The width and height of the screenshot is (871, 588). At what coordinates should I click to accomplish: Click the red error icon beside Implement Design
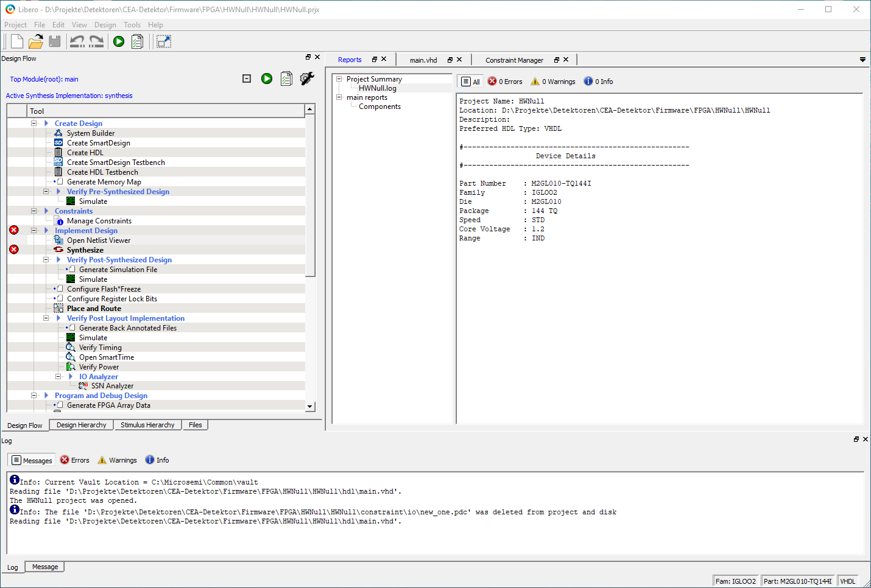pos(14,230)
